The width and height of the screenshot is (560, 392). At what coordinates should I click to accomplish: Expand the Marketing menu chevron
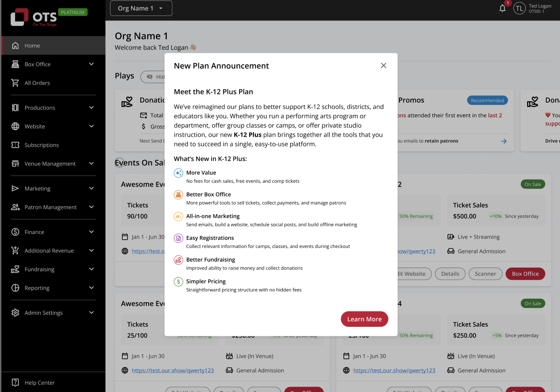[91, 188]
